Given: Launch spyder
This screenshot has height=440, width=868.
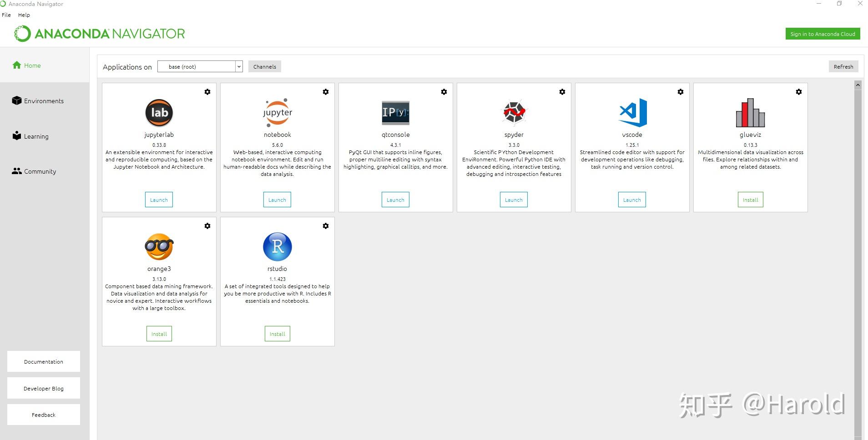Looking at the screenshot, I should (514, 200).
